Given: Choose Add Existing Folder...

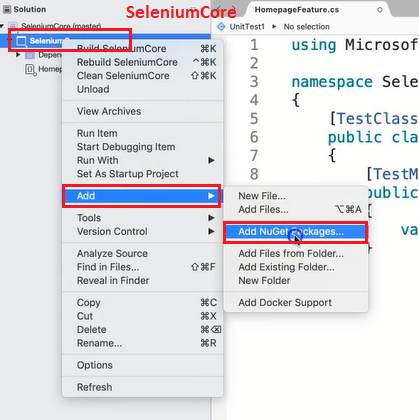Looking at the screenshot, I should click(296, 267).
